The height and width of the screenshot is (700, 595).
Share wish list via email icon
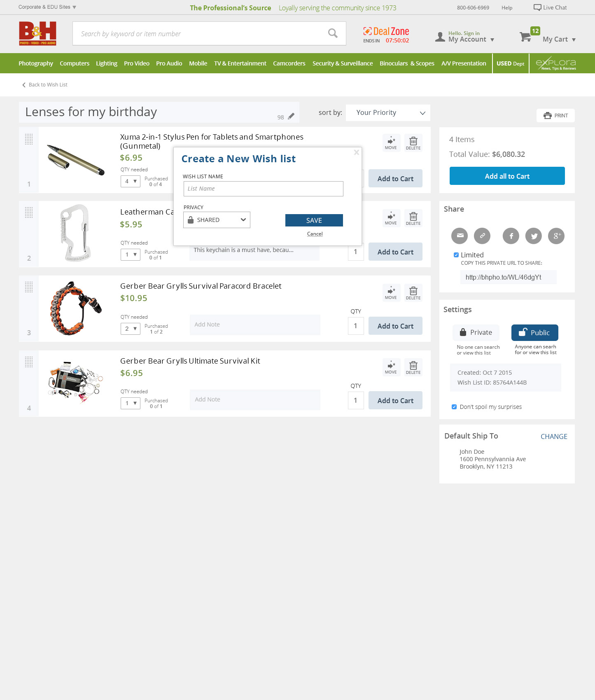pos(460,236)
